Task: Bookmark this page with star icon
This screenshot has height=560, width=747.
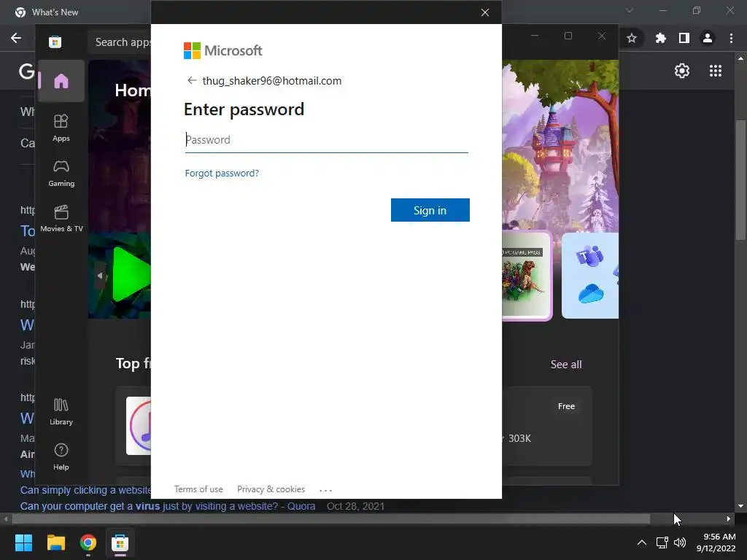Action: coord(632,38)
